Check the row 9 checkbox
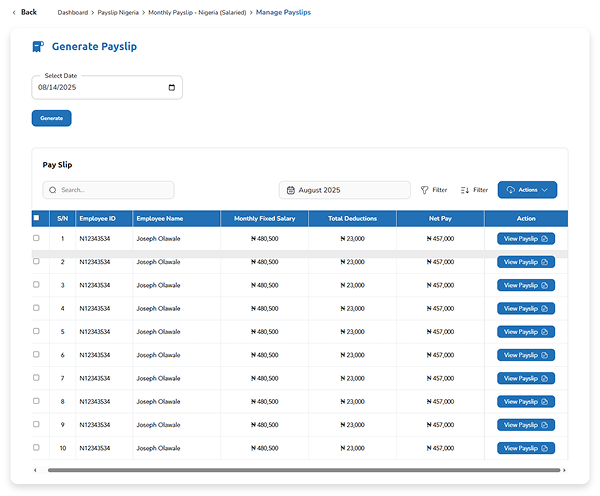This screenshot has height=496, width=600. [36, 424]
